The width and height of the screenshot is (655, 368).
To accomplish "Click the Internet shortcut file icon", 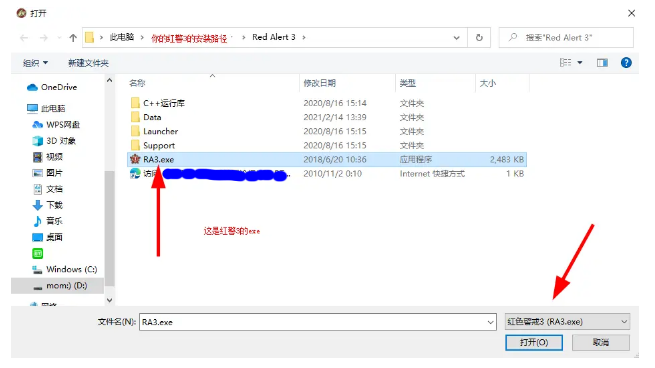I will 135,173.
